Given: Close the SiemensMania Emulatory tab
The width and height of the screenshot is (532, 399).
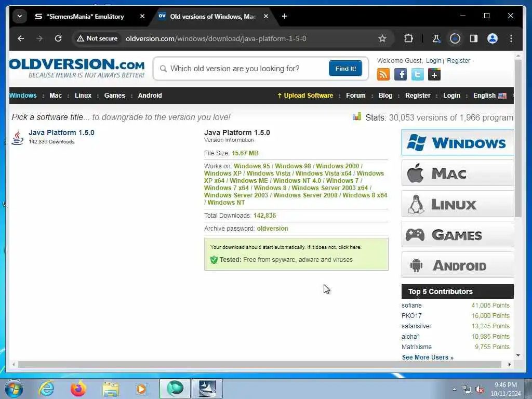Looking at the screenshot, I should point(142,16).
